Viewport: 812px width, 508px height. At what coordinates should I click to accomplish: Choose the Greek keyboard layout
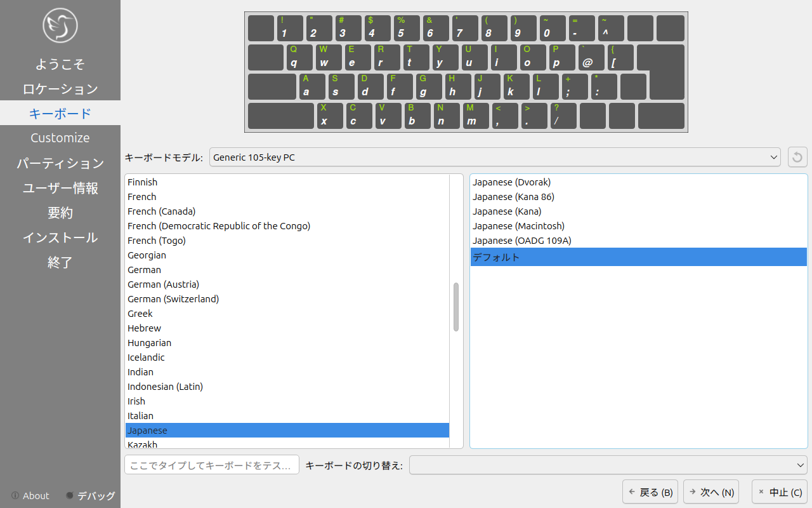pos(287,314)
